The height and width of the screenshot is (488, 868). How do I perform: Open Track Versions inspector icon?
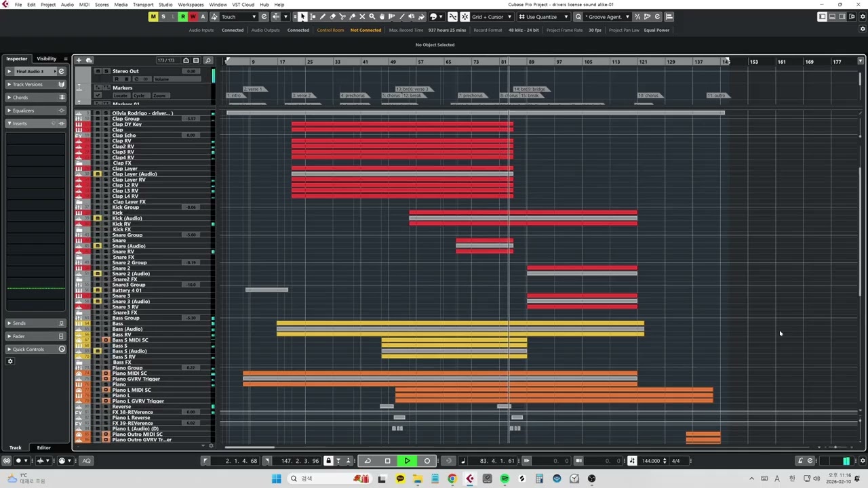point(62,85)
